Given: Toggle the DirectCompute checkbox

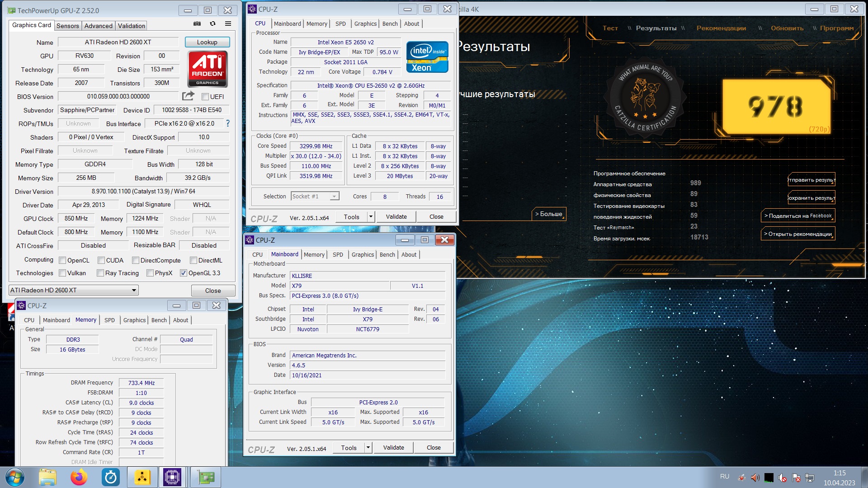Looking at the screenshot, I should (136, 260).
